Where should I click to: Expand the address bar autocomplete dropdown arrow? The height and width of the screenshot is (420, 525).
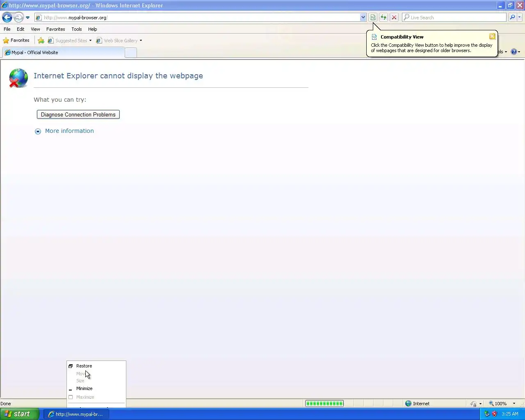pos(363,18)
